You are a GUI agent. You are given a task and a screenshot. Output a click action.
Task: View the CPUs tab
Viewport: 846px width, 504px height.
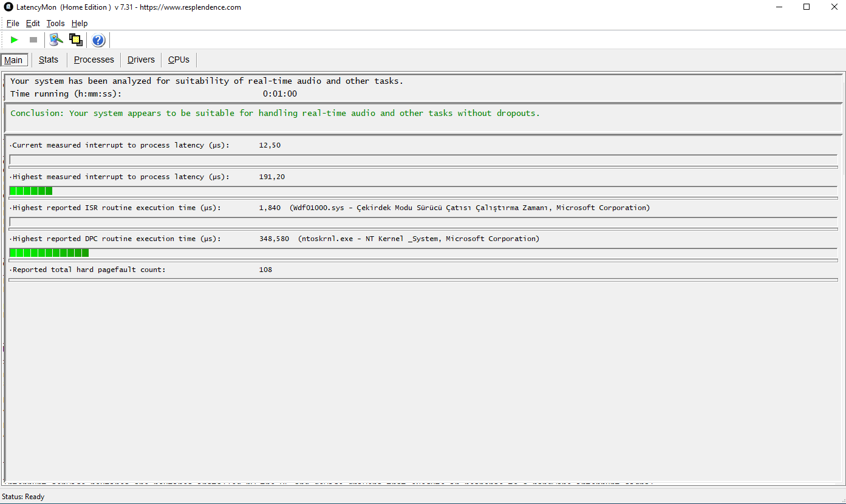(x=179, y=60)
